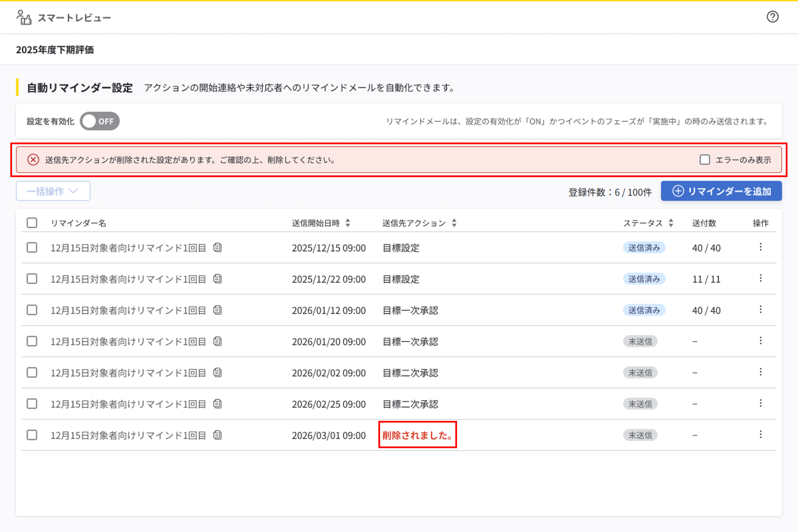Click 送付数 column header
Image resolution: width=798 pixels, height=532 pixels.
[704, 223]
